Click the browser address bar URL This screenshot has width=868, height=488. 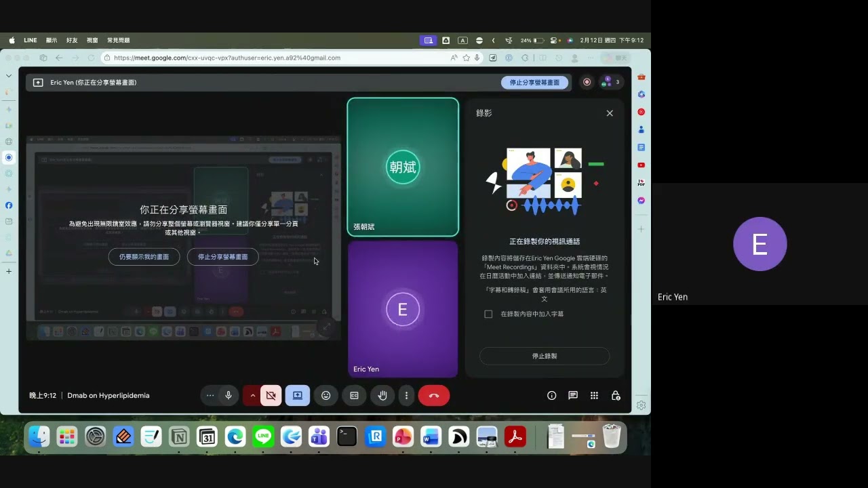[227, 58]
